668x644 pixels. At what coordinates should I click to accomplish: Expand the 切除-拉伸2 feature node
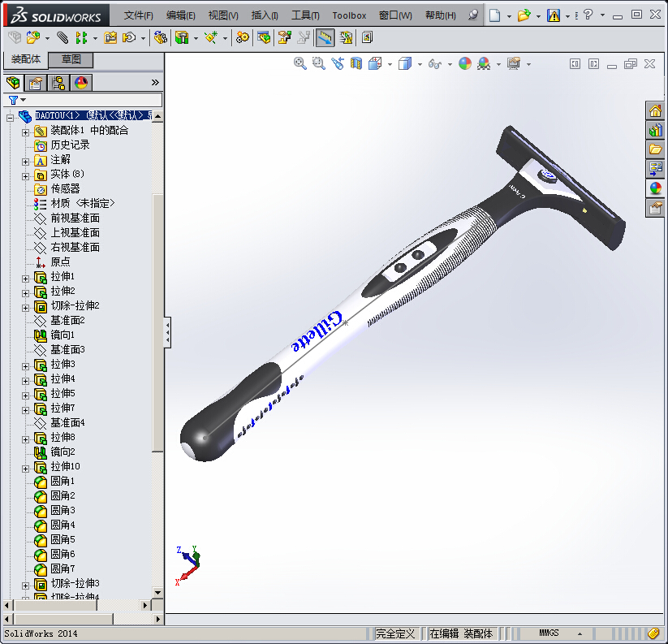[25, 308]
